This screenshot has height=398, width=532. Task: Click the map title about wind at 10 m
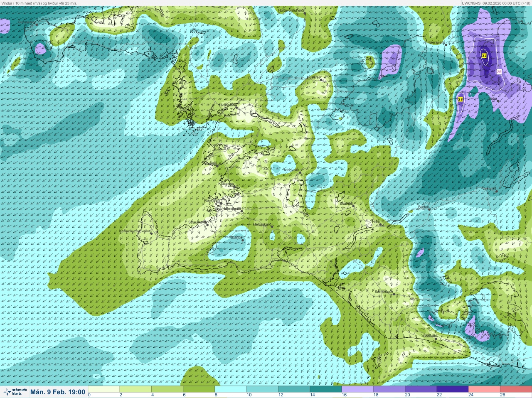tap(39, 3)
